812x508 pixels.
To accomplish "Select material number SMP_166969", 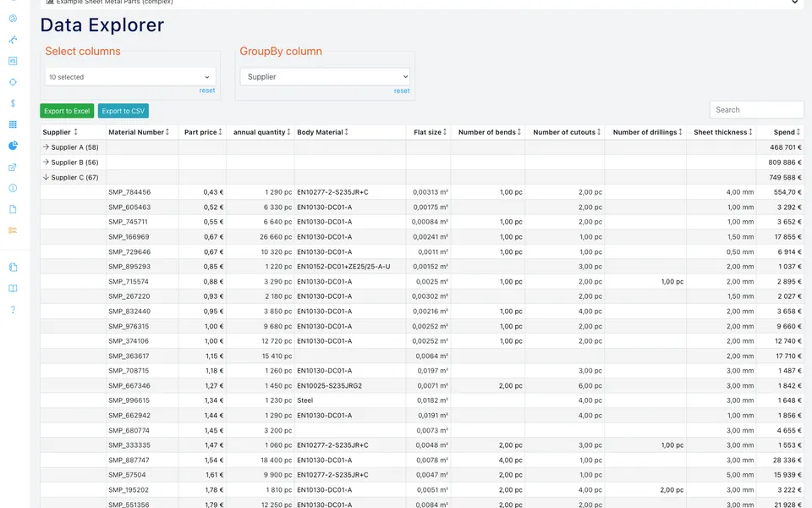I will 129,237.
